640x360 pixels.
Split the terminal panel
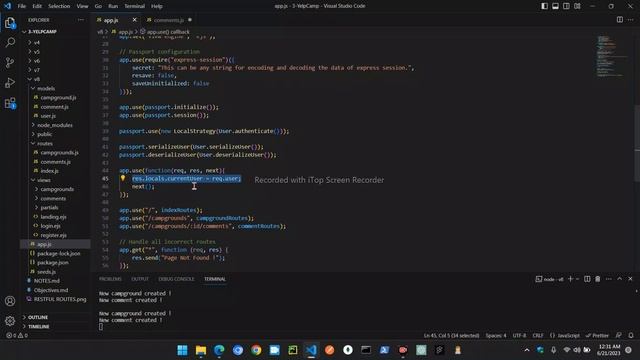(x=587, y=279)
